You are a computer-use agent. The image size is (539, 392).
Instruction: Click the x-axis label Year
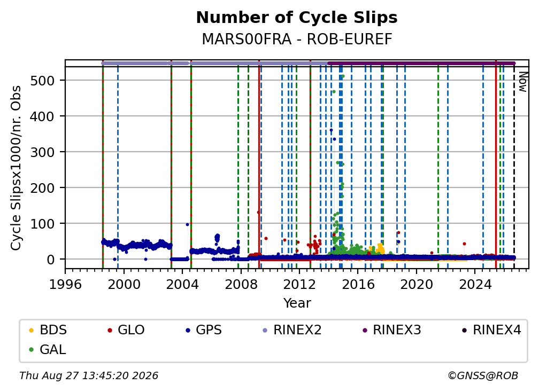click(297, 303)
